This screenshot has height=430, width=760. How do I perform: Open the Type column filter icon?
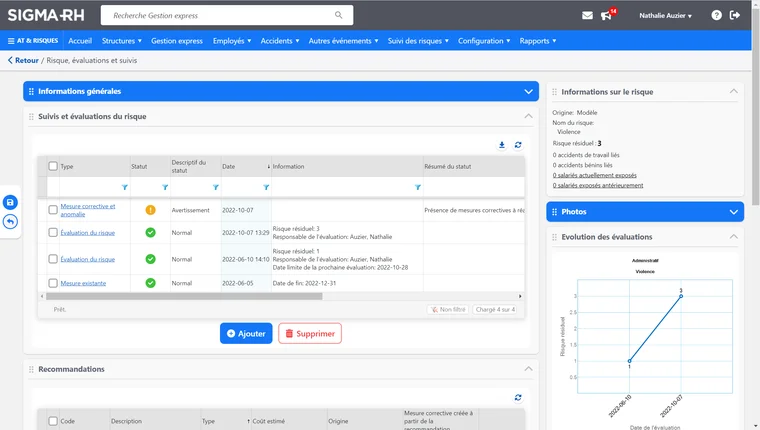click(x=125, y=187)
